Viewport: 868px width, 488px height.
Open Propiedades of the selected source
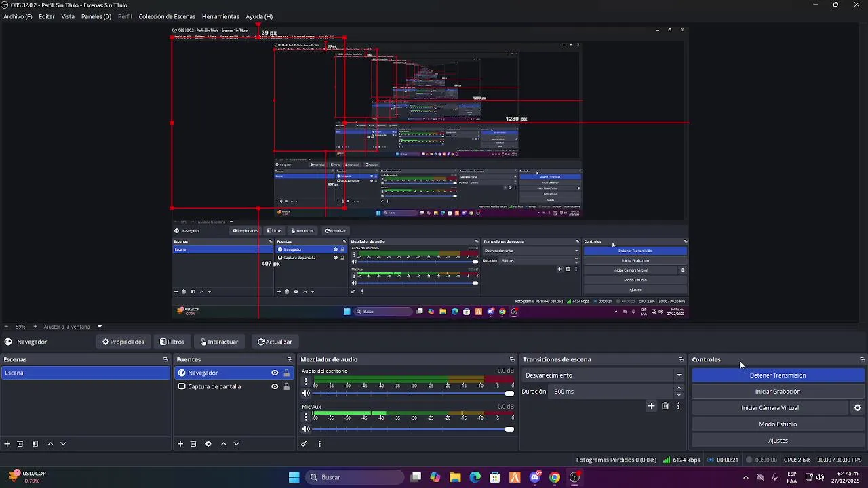pos(123,342)
